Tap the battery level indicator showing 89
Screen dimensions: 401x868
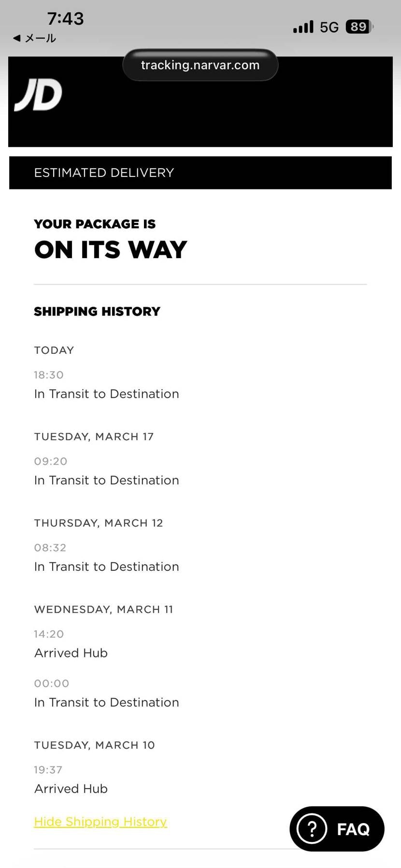359,27
